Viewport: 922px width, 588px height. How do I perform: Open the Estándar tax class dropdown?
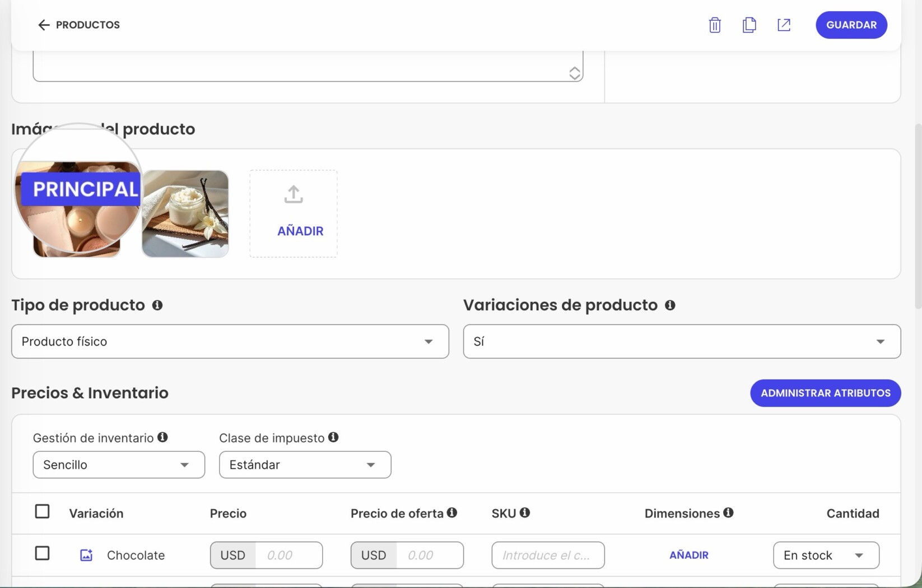pos(305,465)
